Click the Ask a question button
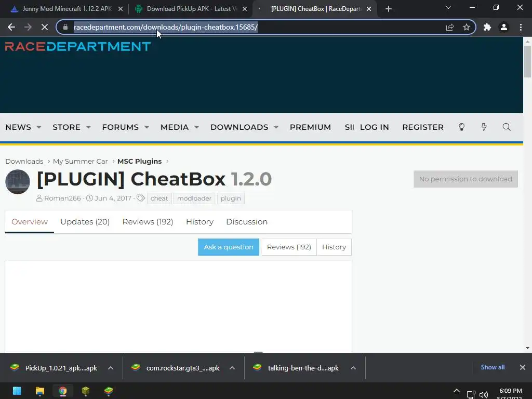Screen dimensions: 532x399 pyautogui.click(x=229, y=247)
